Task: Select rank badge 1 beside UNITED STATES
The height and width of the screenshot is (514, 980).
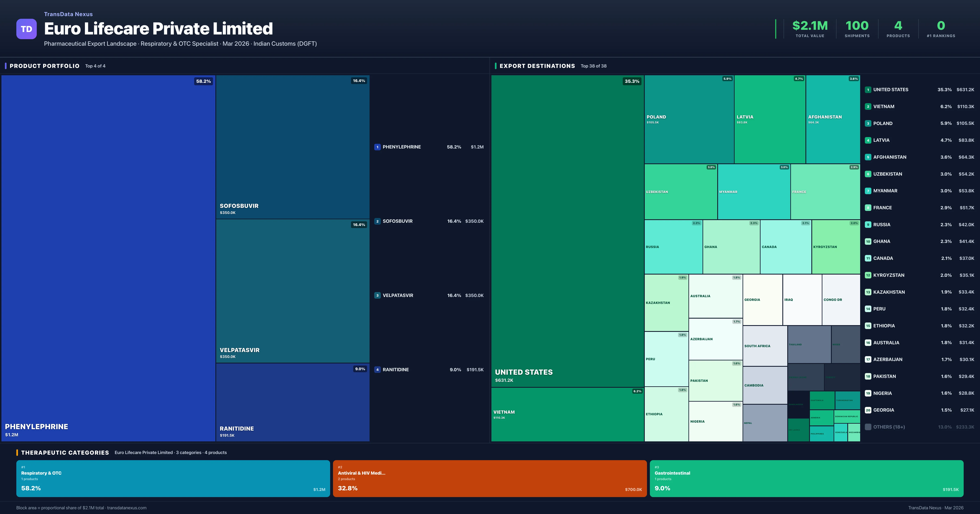Action: coord(868,89)
